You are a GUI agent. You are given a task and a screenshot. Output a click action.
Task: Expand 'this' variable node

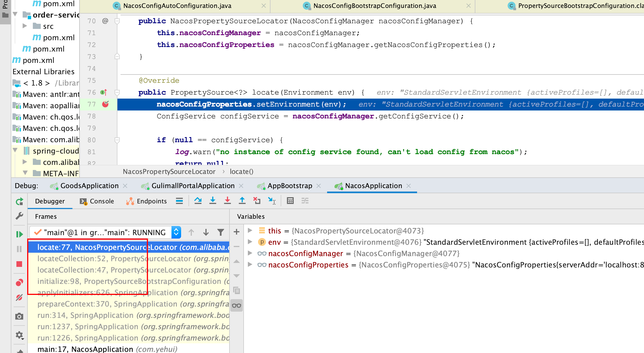tap(250, 231)
